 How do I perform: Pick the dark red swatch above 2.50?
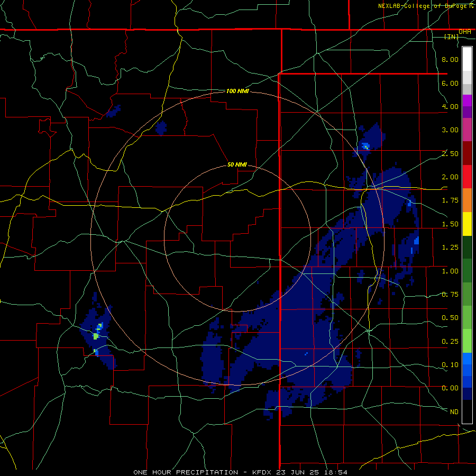[x=467, y=153]
